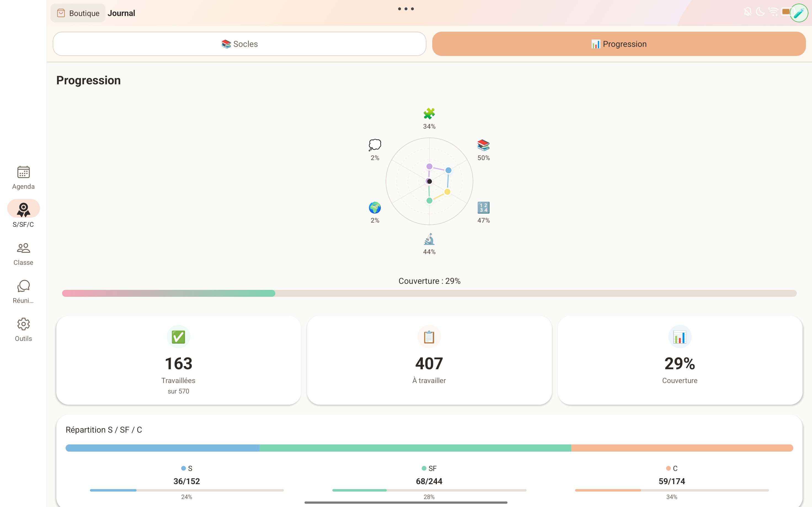Viewport: 812px width, 507px height.
Task: Toggle the muted notifications bell icon
Action: 747,12
